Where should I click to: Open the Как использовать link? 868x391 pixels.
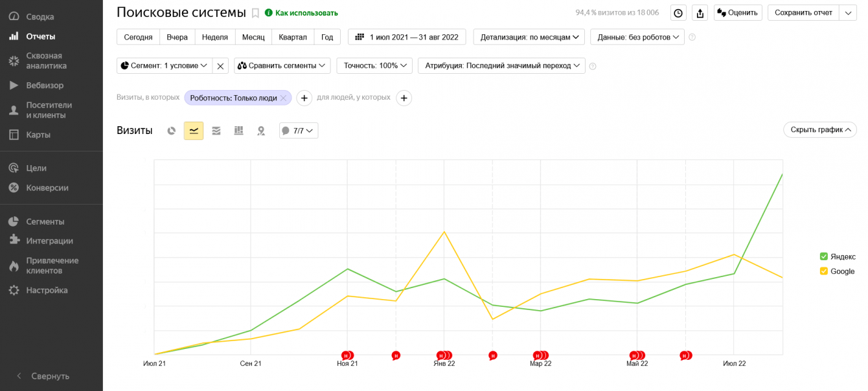[x=306, y=13]
